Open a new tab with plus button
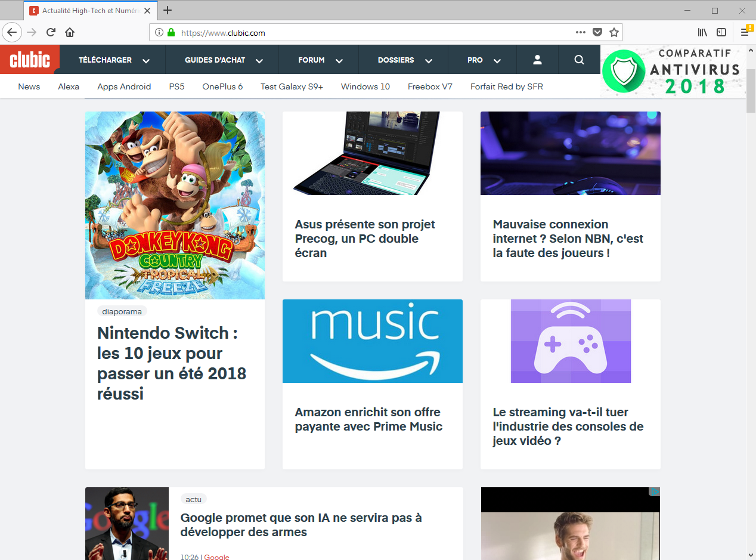 click(168, 10)
